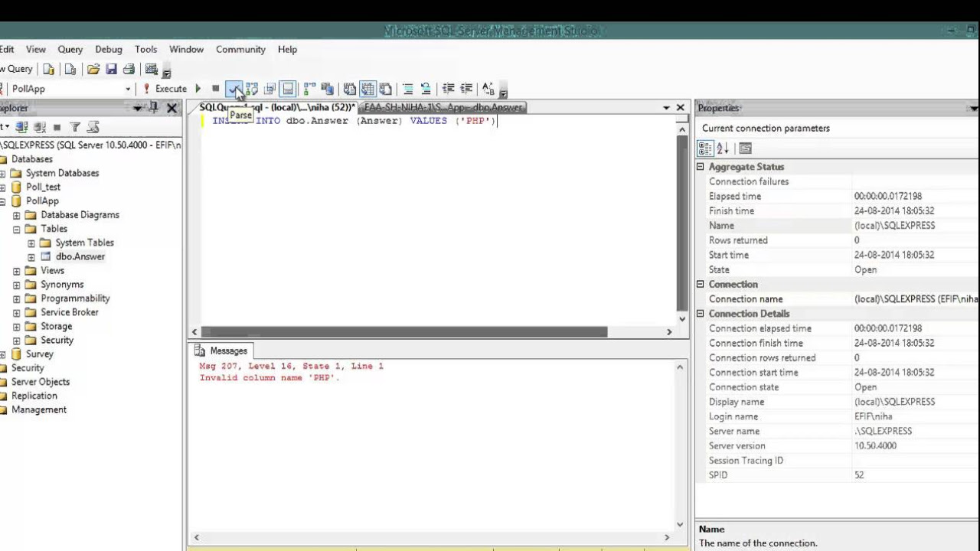The image size is (980, 551).
Task: Close the active query document tab
Action: click(x=680, y=108)
